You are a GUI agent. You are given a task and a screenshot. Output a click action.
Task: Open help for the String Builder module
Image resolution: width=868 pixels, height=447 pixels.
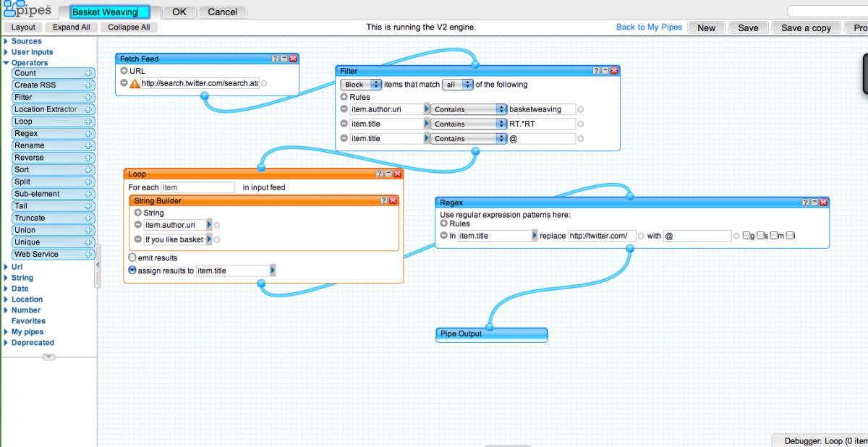coord(384,200)
